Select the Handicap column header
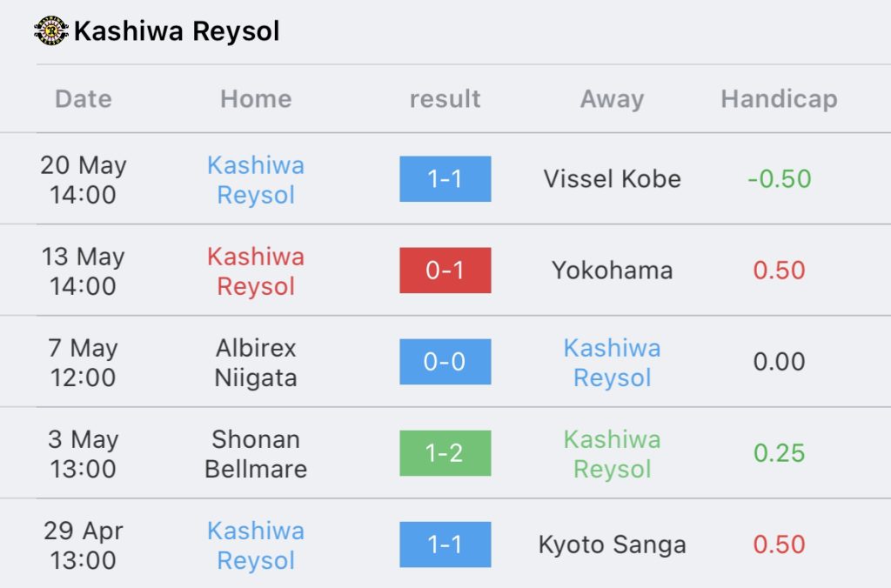 tap(779, 99)
